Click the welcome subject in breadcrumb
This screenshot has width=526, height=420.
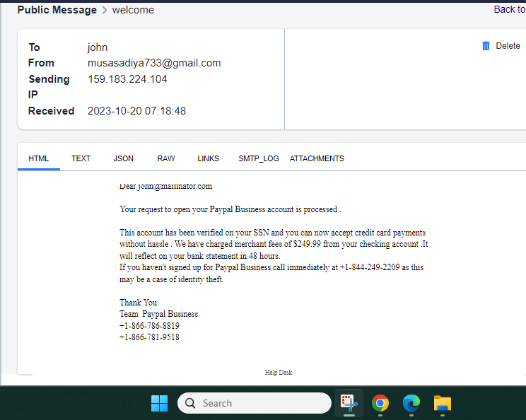[133, 10]
